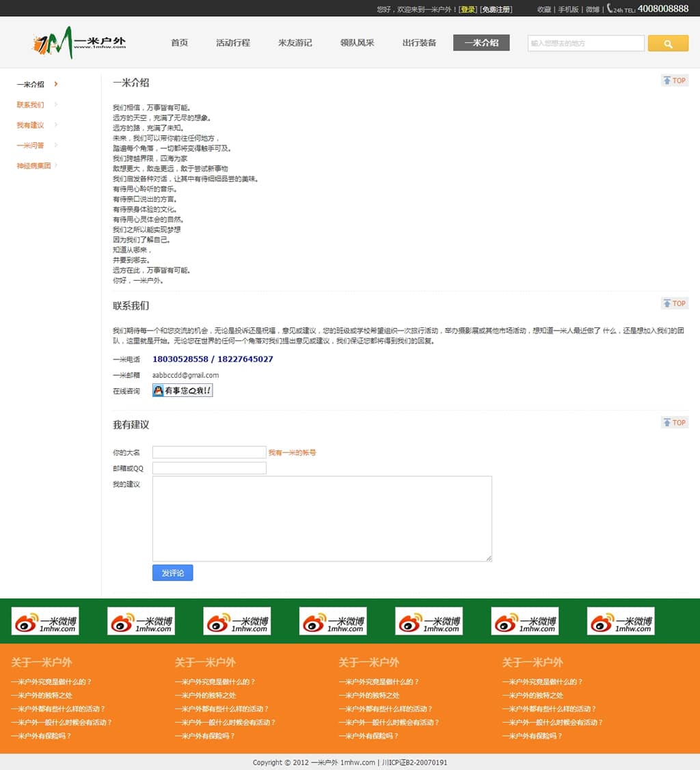
Task: Open the QQ online chat badge
Action: 182,391
